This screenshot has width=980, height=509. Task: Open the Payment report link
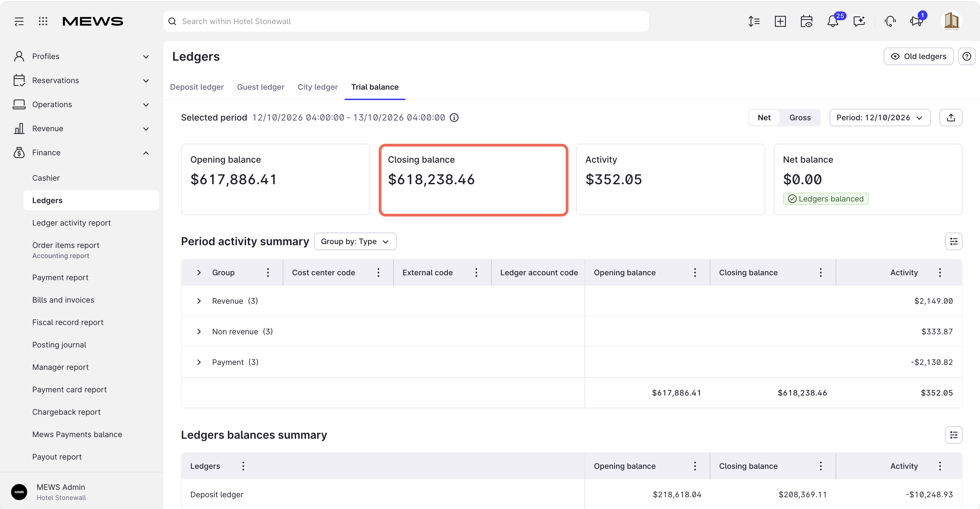(x=60, y=277)
